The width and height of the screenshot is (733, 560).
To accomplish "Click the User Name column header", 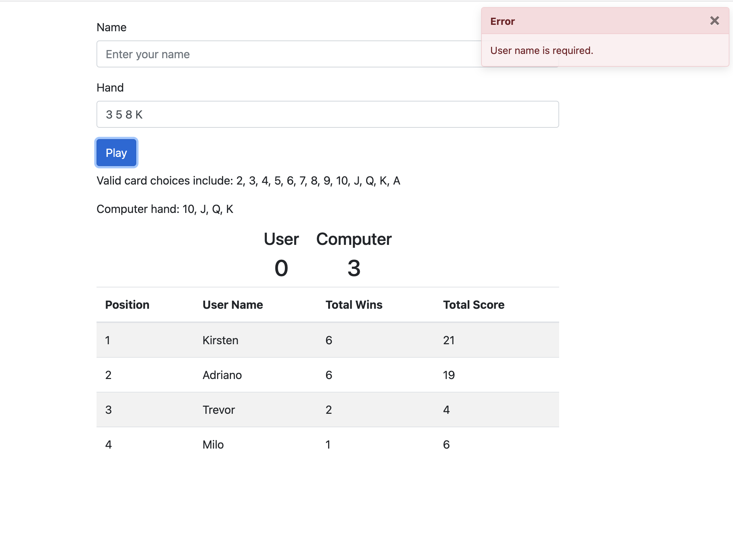I will 233,304.
